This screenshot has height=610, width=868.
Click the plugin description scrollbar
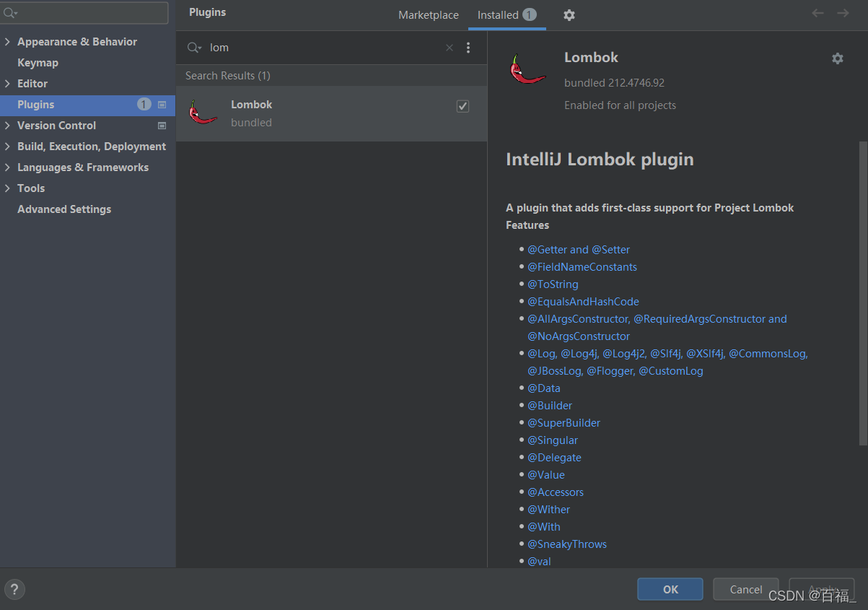tap(864, 294)
